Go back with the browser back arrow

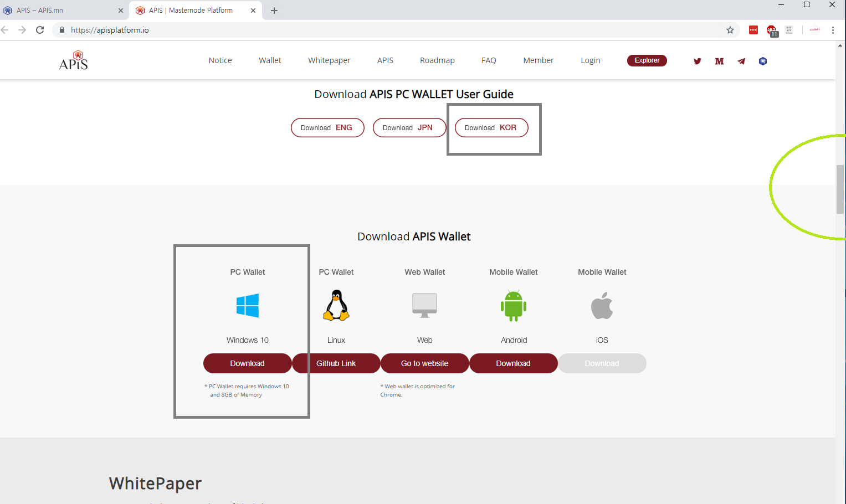[5, 30]
